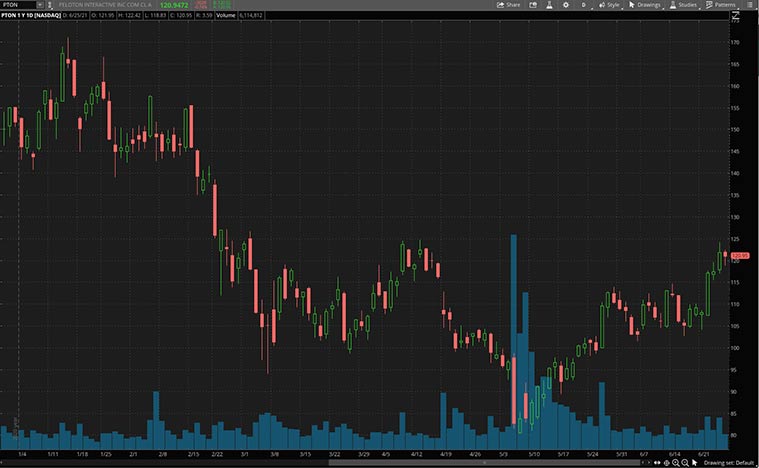This screenshot has width=759, height=468.
Task: Click the zoom in magnifier icon
Action: point(676,463)
